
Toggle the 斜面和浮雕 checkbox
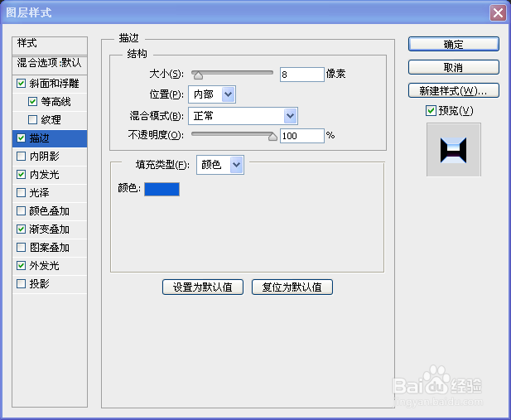click(22, 84)
